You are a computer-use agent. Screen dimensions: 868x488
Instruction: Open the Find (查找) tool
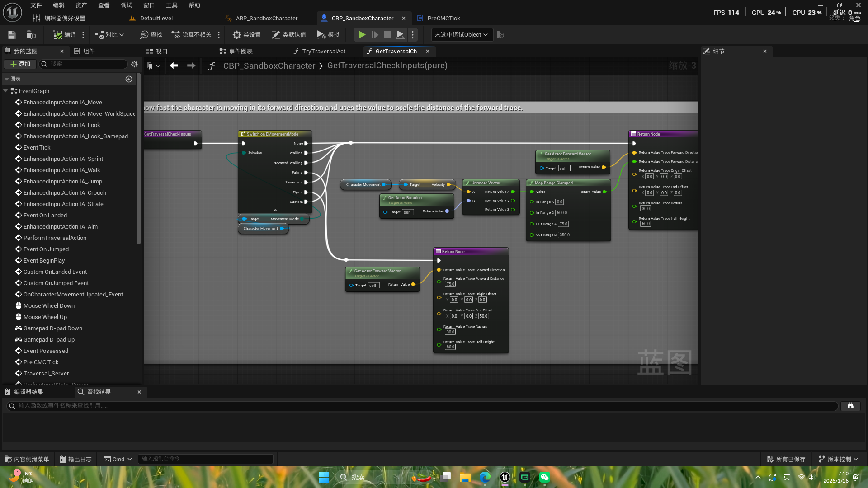151,35
